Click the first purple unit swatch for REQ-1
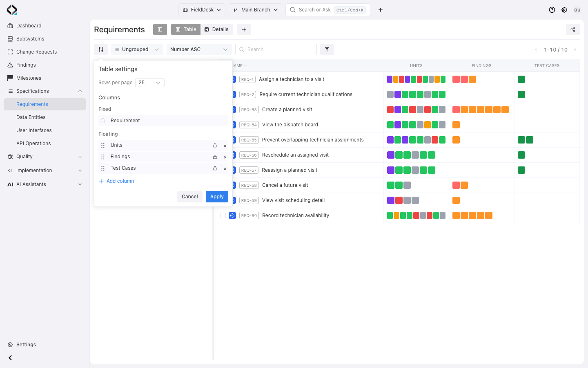The width and height of the screenshot is (588, 368). pos(390,79)
